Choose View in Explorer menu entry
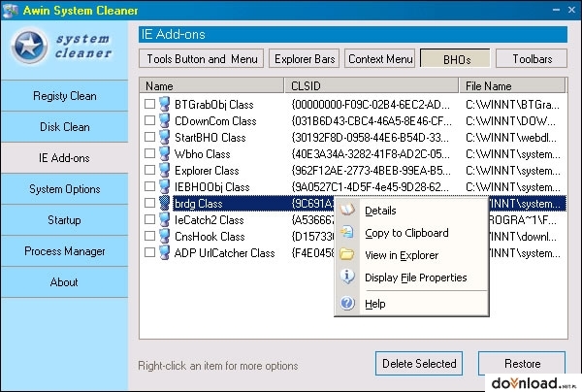This screenshot has height=392, width=582. point(411,255)
